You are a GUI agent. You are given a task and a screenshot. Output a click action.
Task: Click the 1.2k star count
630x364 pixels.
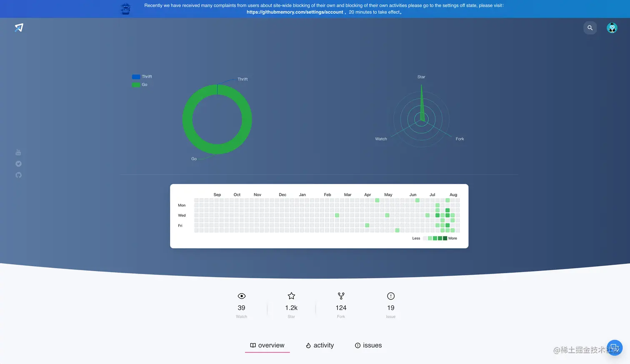click(x=291, y=308)
